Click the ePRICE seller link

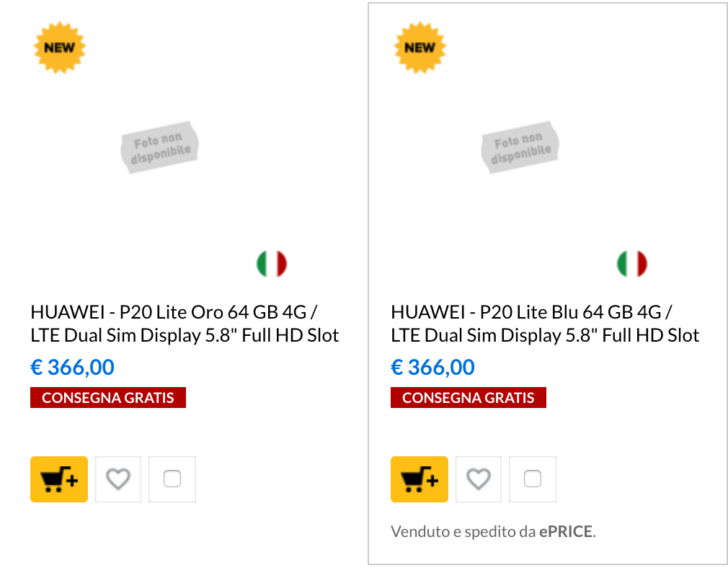(x=566, y=532)
